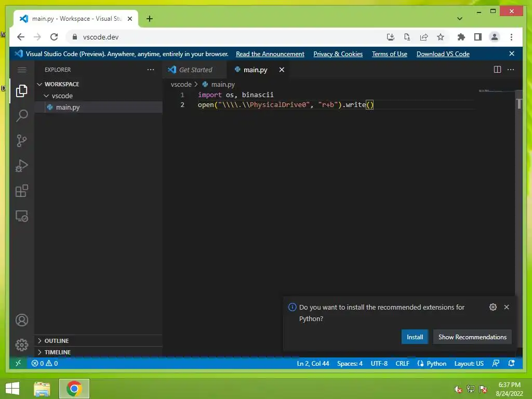Bookmark this page with the star icon

[441, 37]
